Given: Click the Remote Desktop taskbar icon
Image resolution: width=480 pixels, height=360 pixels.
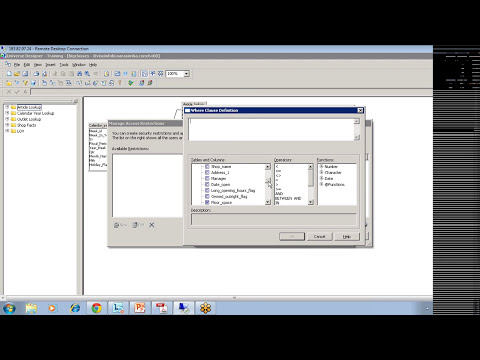Looking at the screenshot, I should [x=184, y=308].
